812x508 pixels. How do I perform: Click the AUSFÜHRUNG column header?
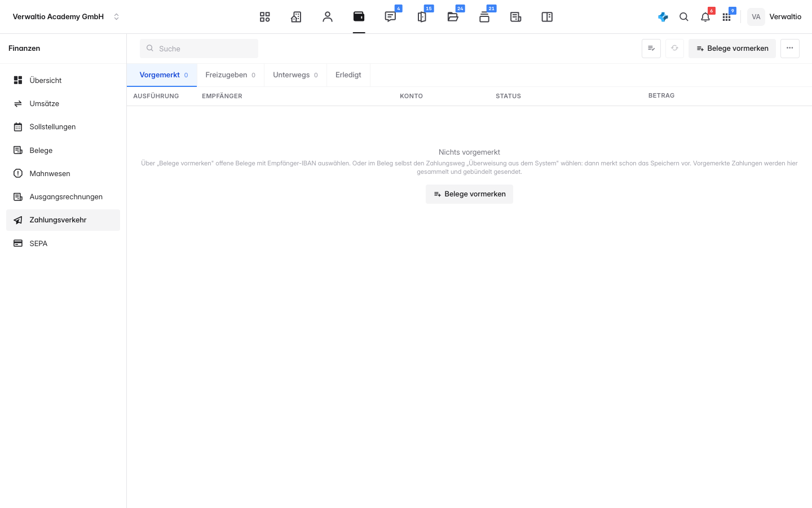click(156, 96)
